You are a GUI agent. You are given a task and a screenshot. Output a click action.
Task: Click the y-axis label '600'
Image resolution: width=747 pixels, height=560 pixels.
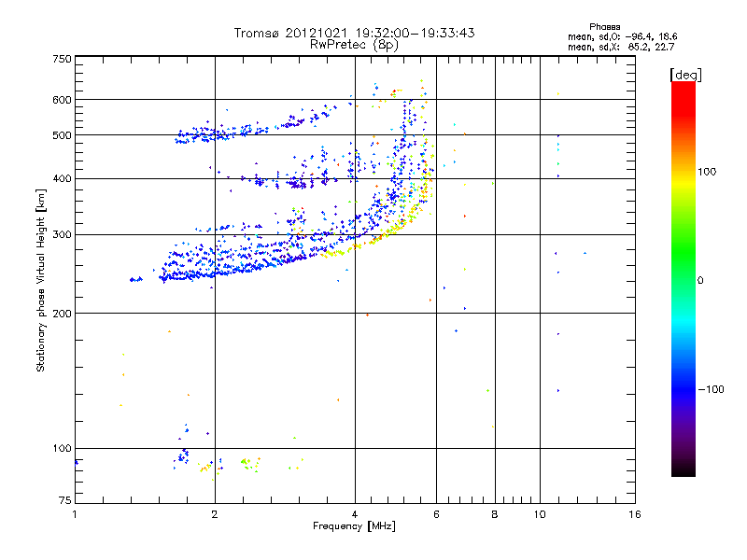coord(62,100)
